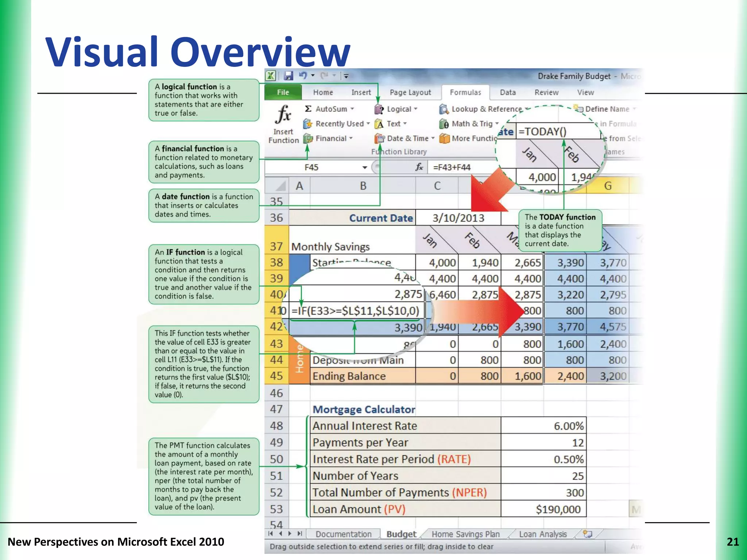The image size is (747, 560).
Task: Click the Lookup & Reference icon
Action: pos(444,109)
